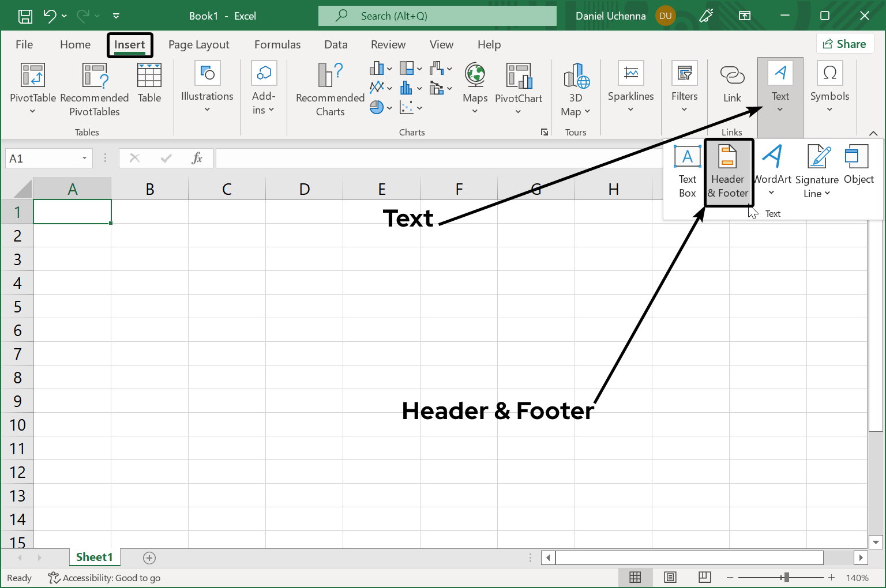Switch to Normal view in status bar
The height and width of the screenshot is (588, 886).
pos(635,577)
